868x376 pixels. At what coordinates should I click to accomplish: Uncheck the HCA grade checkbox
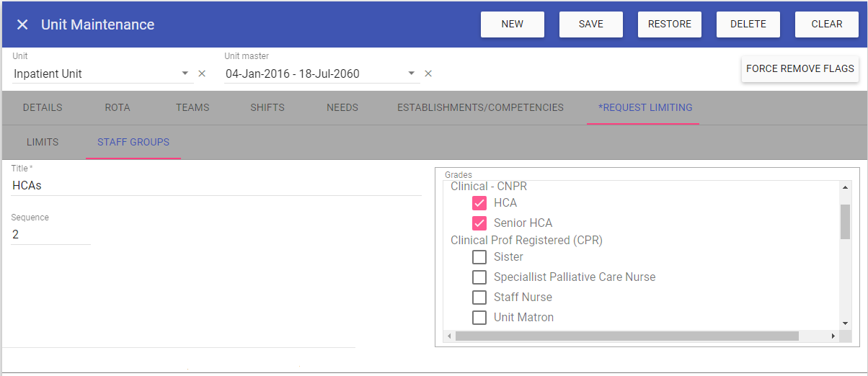479,203
